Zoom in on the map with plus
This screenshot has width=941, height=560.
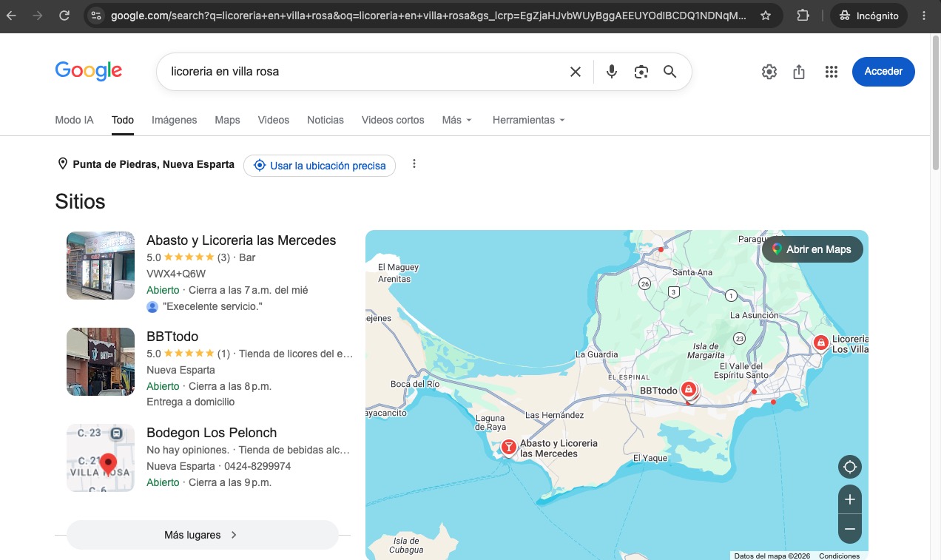tap(850, 499)
